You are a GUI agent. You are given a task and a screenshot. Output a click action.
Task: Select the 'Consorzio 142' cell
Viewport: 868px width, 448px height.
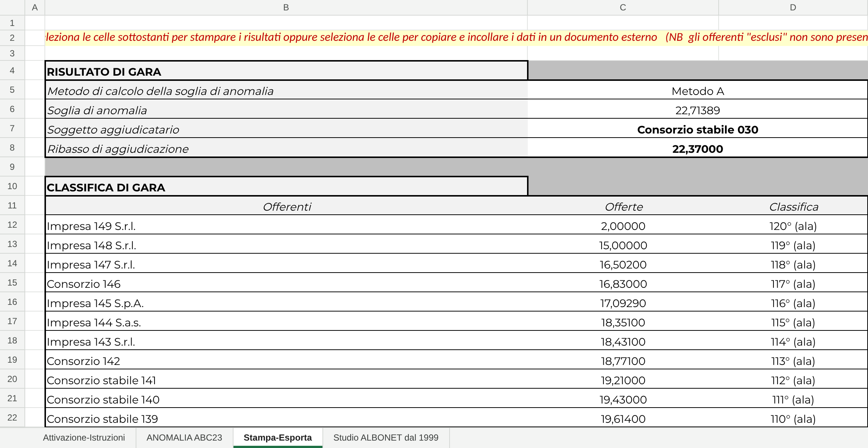pos(286,360)
